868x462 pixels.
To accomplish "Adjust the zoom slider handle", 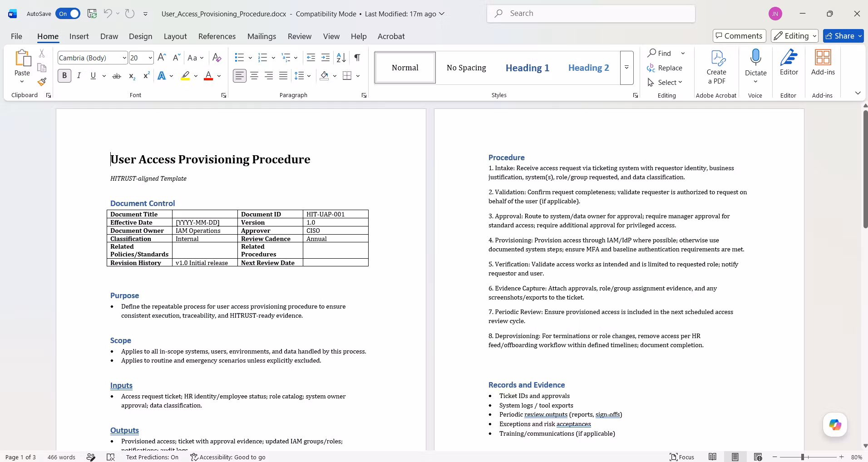I will 803,457.
